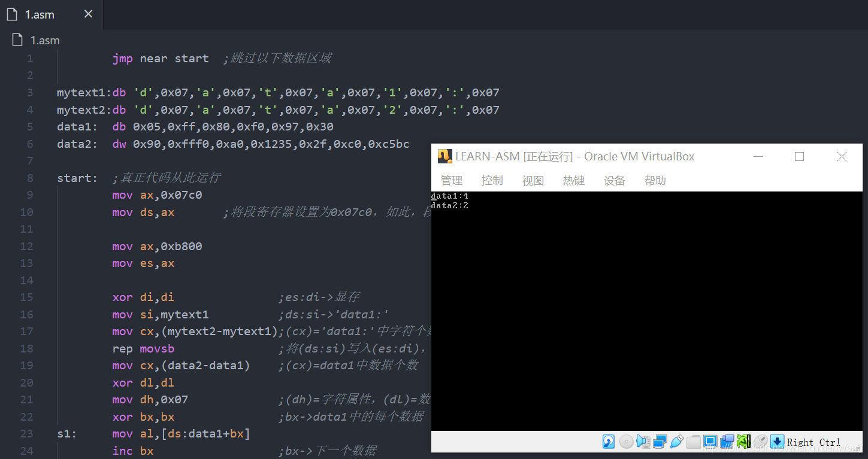
Task: Click the 1.asm breadcrumb label
Action: [x=45, y=41]
